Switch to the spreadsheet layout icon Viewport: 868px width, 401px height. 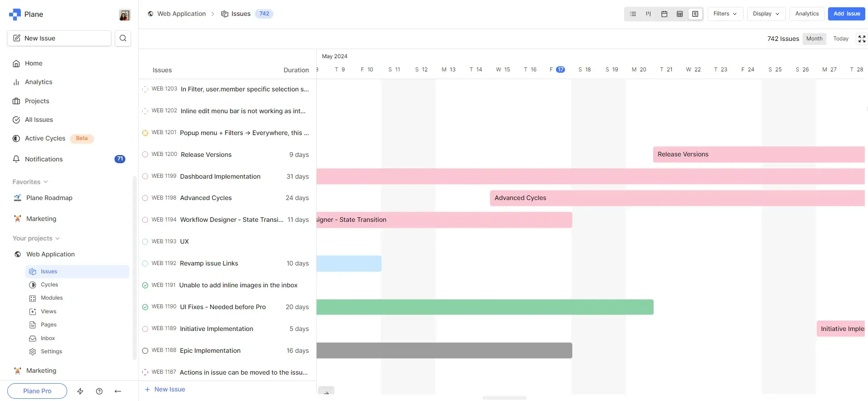click(680, 14)
